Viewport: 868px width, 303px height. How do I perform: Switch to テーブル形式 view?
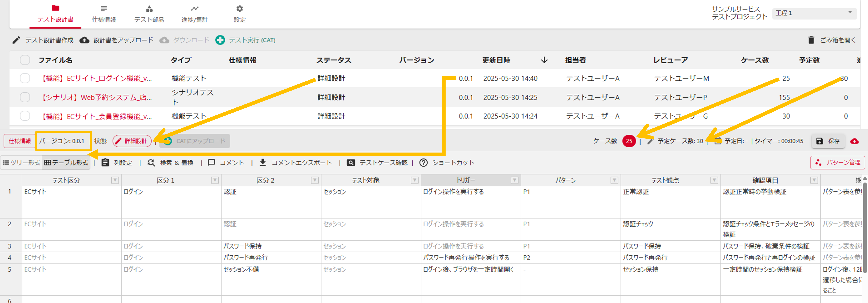point(66,163)
